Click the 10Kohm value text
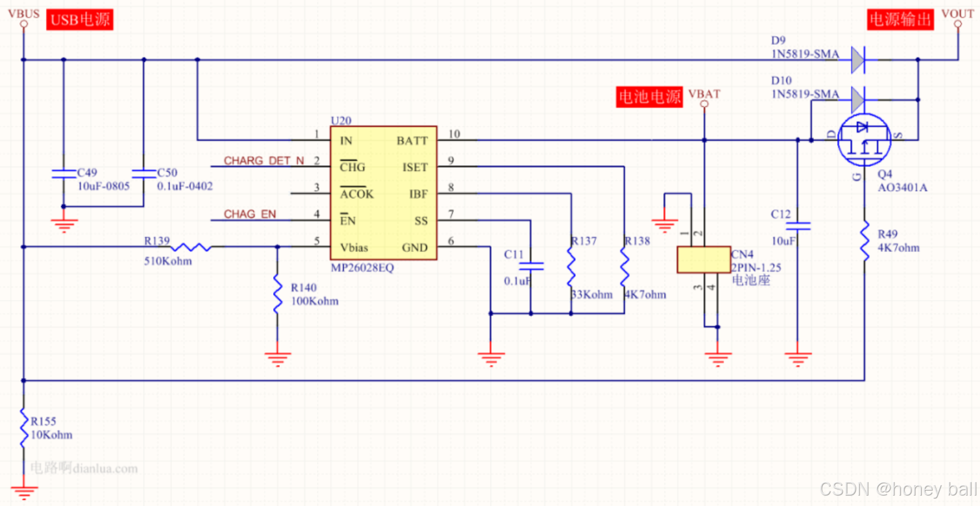Image resolution: width=980 pixels, height=506 pixels. coord(51,435)
